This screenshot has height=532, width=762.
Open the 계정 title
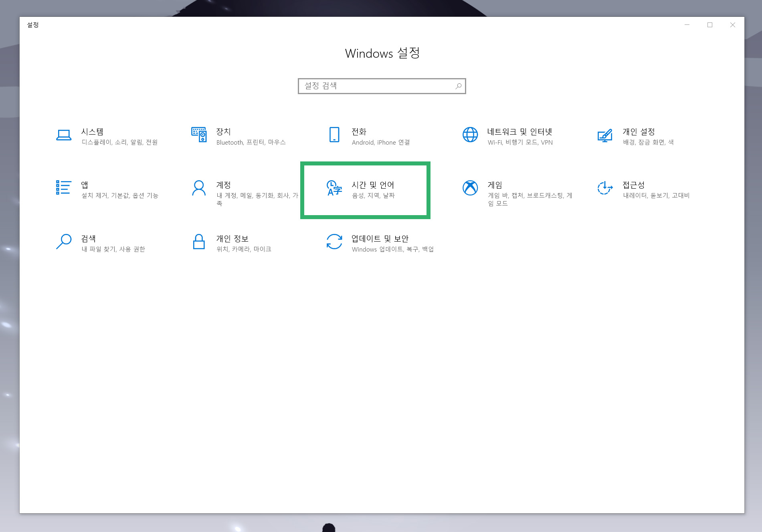click(x=223, y=185)
